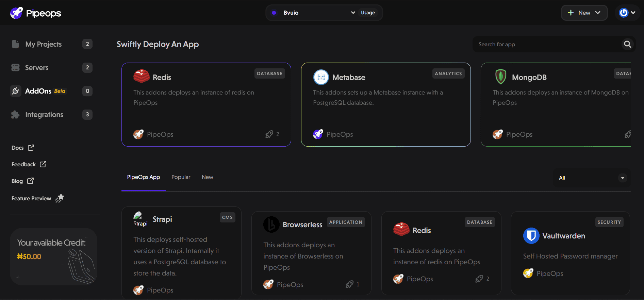Viewport: 644px width, 300px height.
Task: Click the Feedback external link icon
Action: pos(43,164)
